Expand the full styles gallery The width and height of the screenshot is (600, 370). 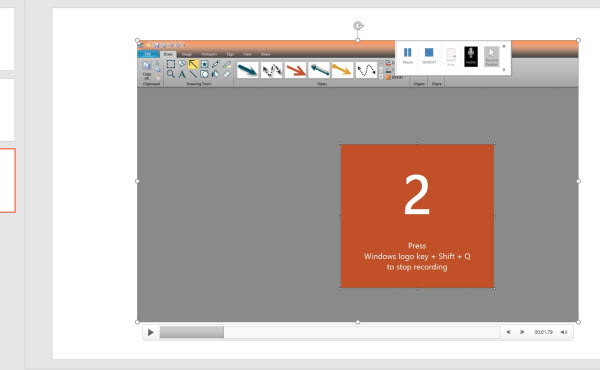coord(381,77)
